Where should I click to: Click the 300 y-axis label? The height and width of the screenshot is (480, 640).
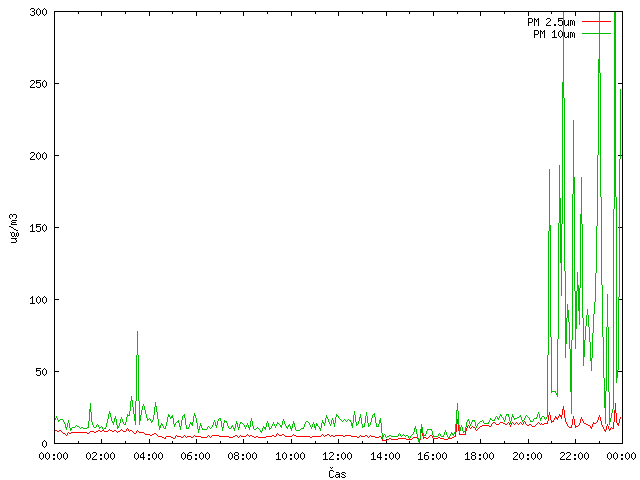tap(39, 12)
